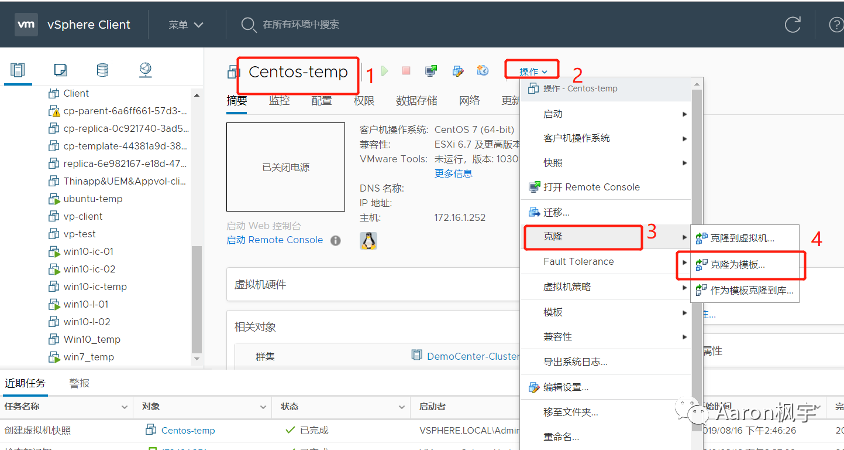
Task: Click the vm logo in header
Action: point(26,24)
